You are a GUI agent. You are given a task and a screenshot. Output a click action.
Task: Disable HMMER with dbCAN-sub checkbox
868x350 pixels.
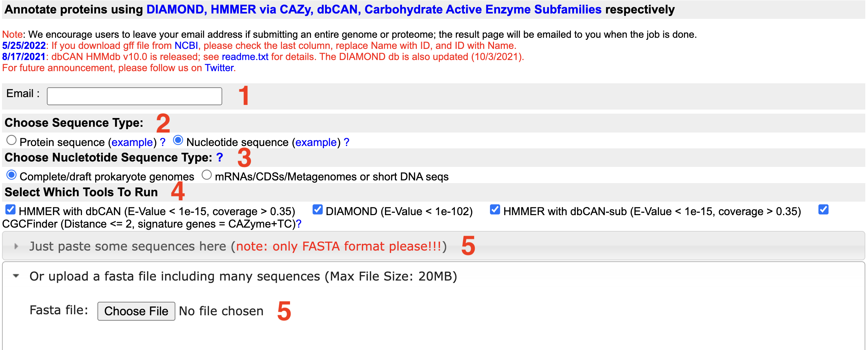(495, 210)
